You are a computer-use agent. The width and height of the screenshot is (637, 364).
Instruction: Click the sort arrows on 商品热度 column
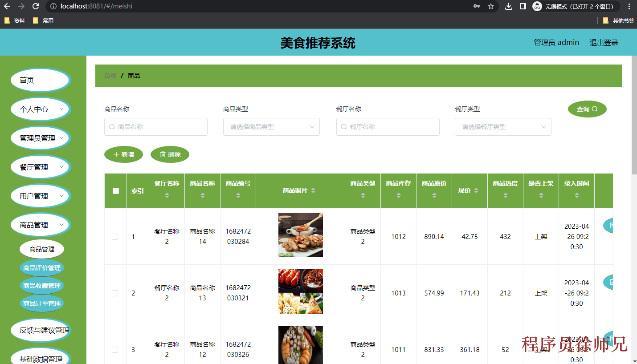[505, 196]
